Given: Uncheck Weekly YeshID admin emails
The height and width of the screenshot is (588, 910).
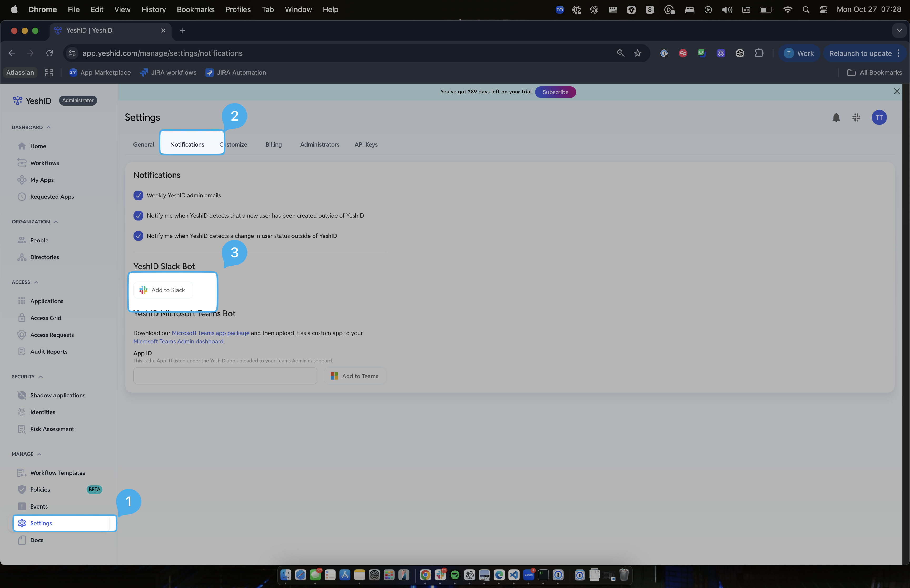Looking at the screenshot, I should (x=138, y=196).
